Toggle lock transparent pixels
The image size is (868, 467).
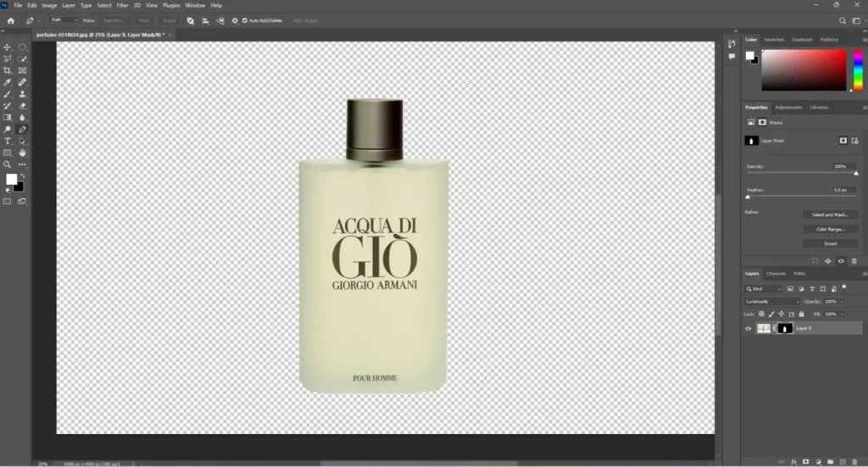[x=761, y=314]
